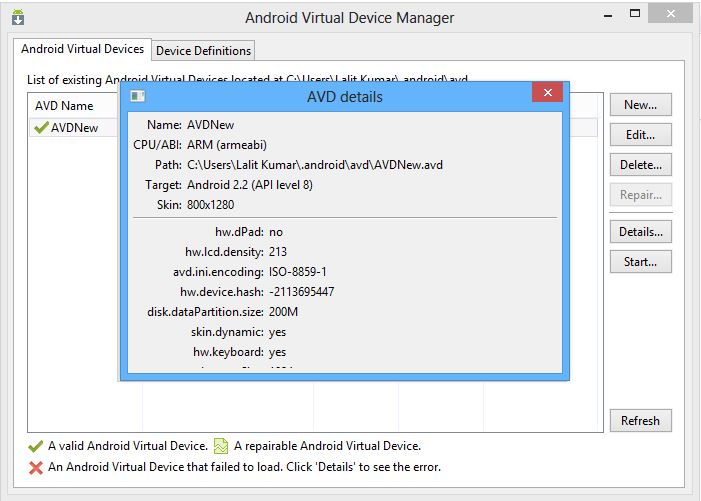Click the AVD details dialog window icon
This screenshot has height=501, width=701.
[138, 96]
